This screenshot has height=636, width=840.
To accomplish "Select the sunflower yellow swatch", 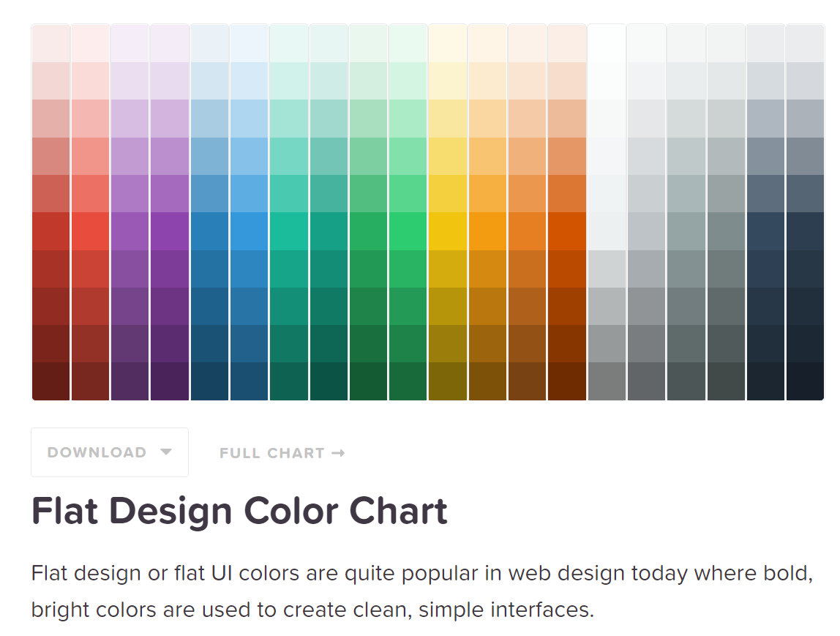I will pyautogui.click(x=447, y=231).
